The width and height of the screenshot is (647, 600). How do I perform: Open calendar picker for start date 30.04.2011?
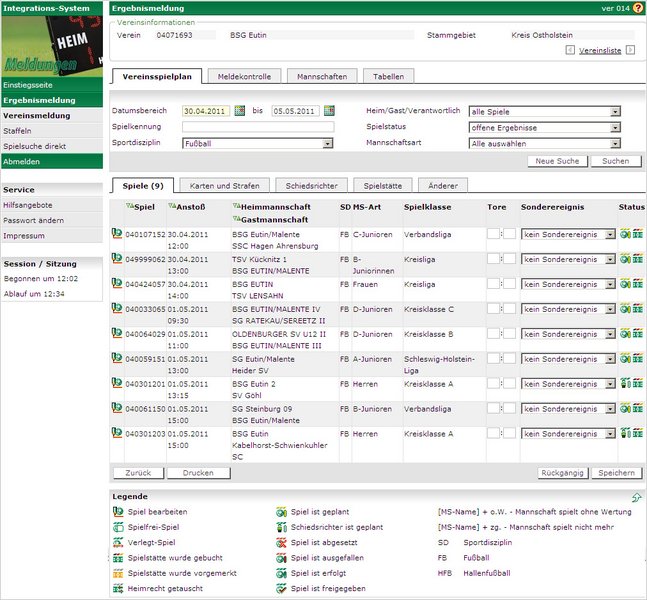click(240, 111)
